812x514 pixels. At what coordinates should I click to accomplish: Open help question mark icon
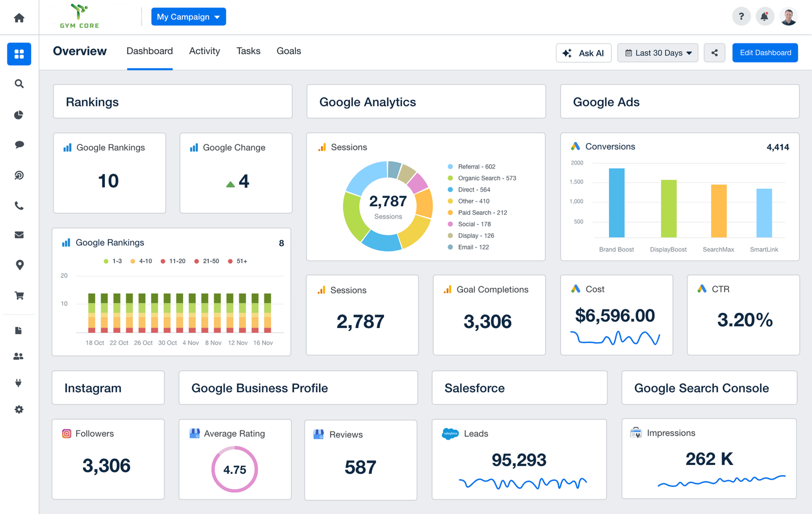[x=741, y=17]
